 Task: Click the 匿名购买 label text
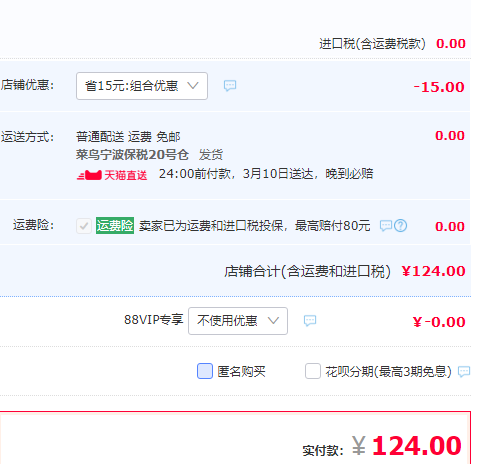point(241,371)
